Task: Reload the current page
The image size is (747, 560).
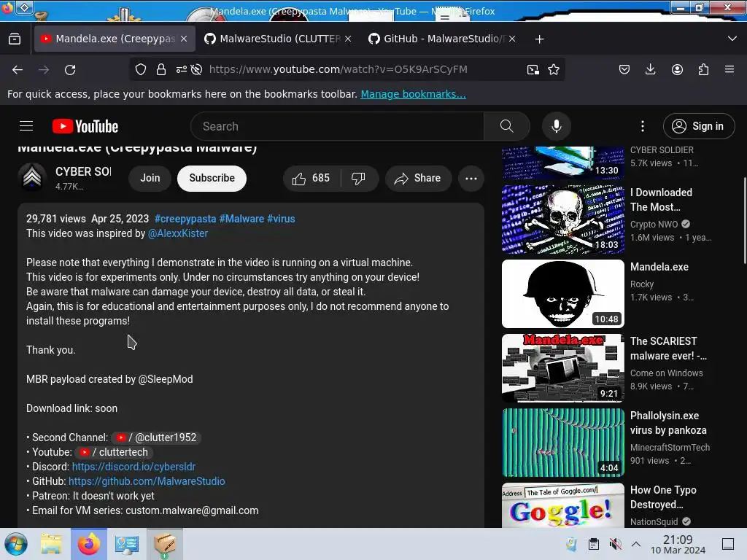Action: coord(70,70)
